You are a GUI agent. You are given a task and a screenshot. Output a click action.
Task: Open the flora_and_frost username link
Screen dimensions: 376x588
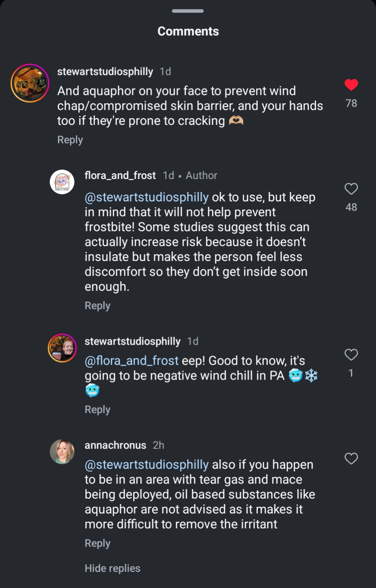(120, 175)
